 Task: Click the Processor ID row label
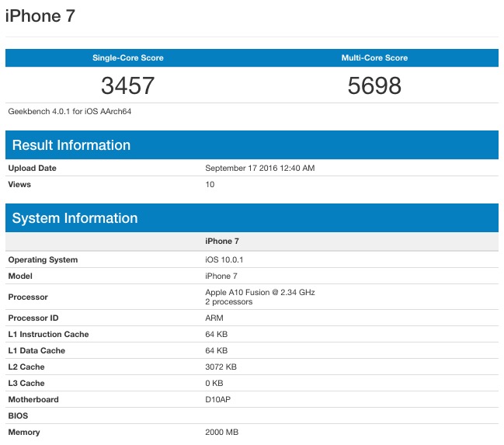(33, 318)
